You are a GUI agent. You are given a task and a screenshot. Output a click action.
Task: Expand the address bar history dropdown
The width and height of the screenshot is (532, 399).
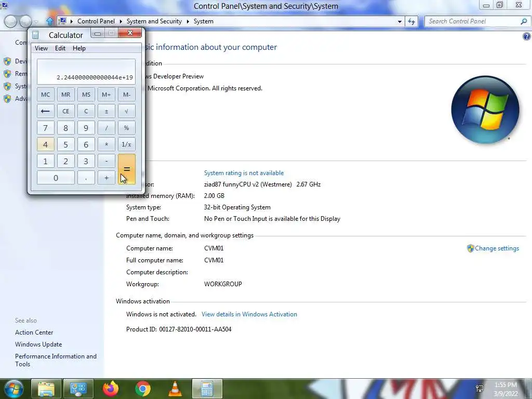tap(400, 21)
